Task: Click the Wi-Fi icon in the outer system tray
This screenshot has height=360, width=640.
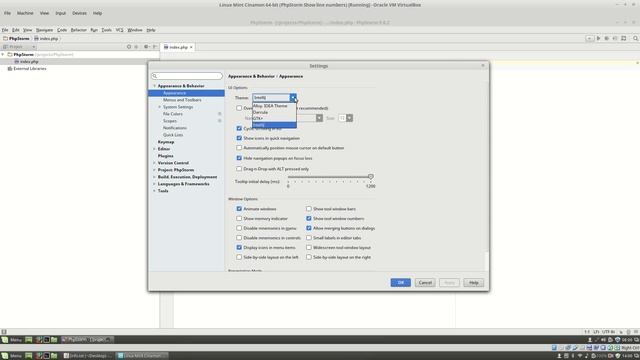Action: click(x=580, y=356)
